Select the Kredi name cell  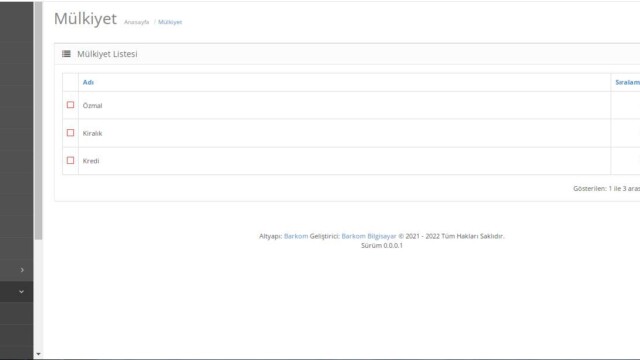344,161
